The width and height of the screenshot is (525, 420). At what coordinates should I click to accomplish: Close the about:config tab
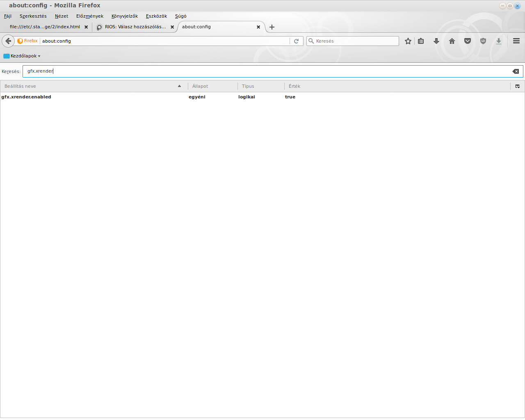258,27
